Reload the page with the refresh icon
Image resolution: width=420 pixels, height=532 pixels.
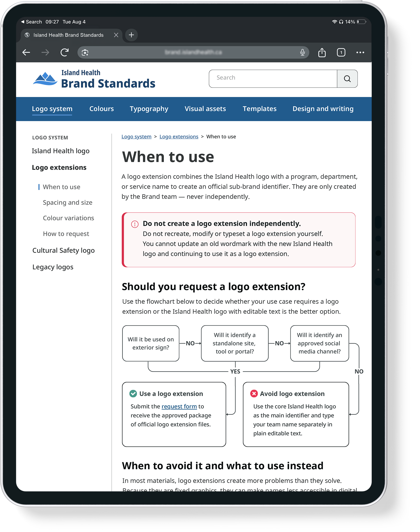64,52
